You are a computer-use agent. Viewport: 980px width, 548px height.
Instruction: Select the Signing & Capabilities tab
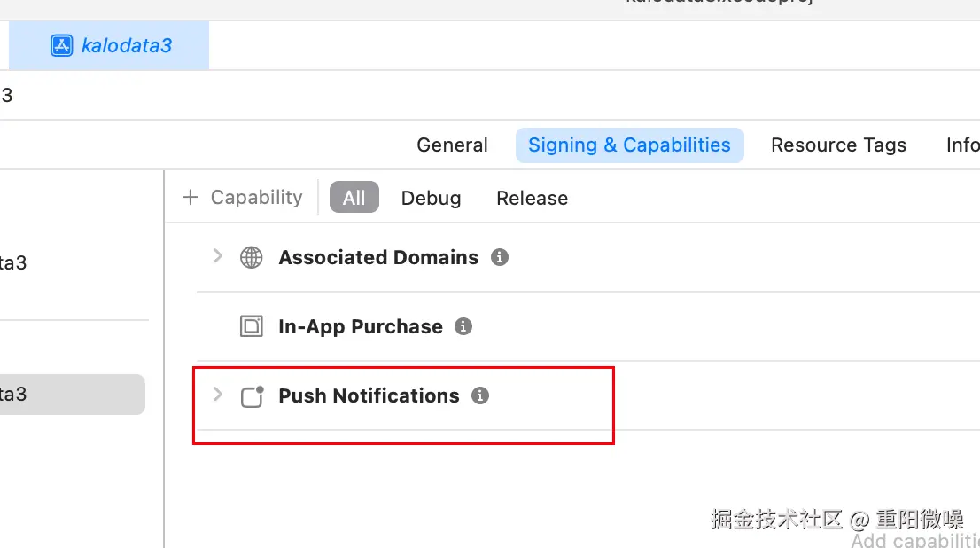pos(629,145)
